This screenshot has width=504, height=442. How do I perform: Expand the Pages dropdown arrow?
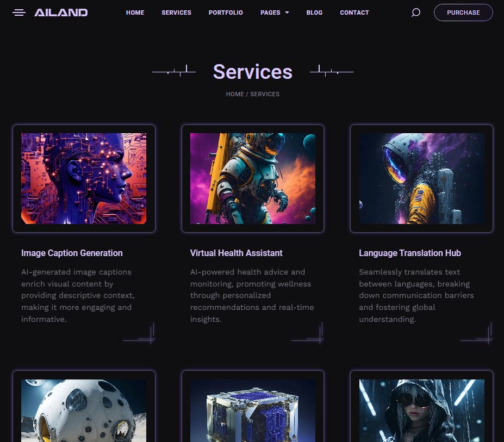[x=287, y=13]
